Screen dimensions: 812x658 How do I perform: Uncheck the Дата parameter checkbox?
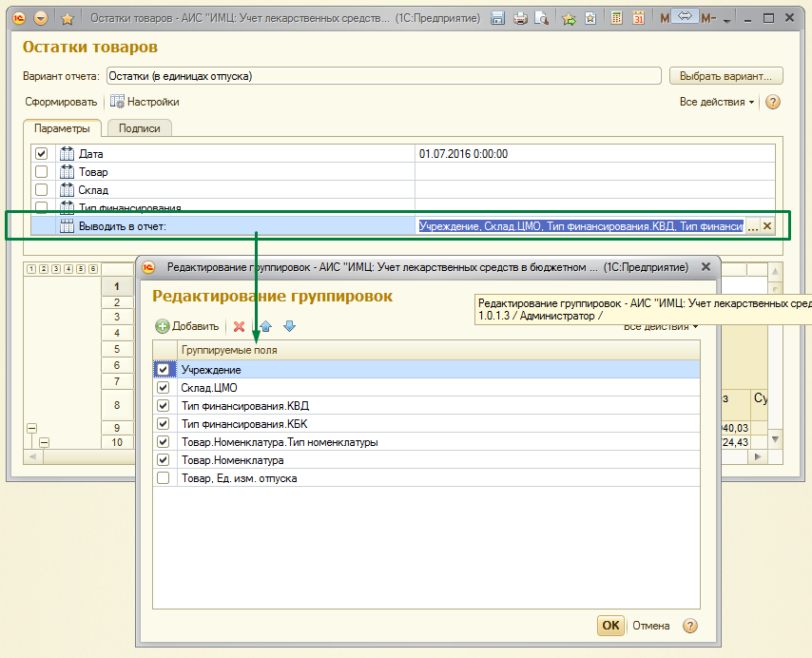(x=41, y=153)
